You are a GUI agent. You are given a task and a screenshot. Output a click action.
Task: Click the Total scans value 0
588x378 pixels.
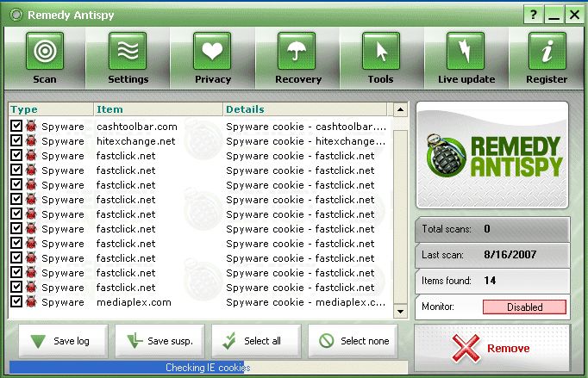tap(487, 229)
